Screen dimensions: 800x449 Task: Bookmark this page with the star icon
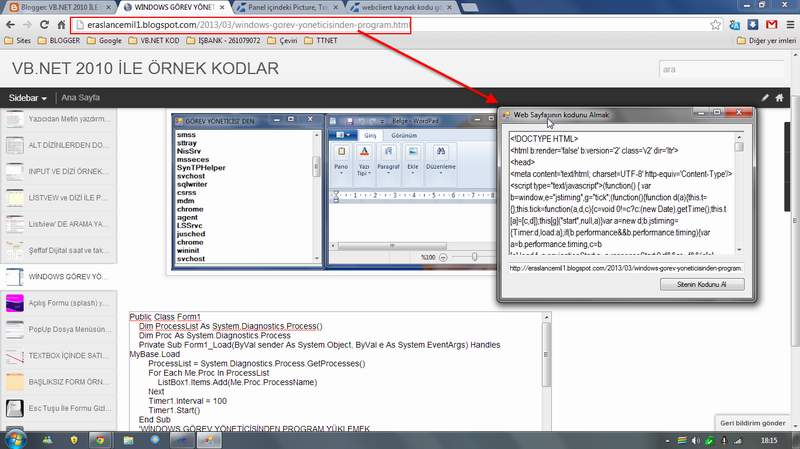click(715, 24)
